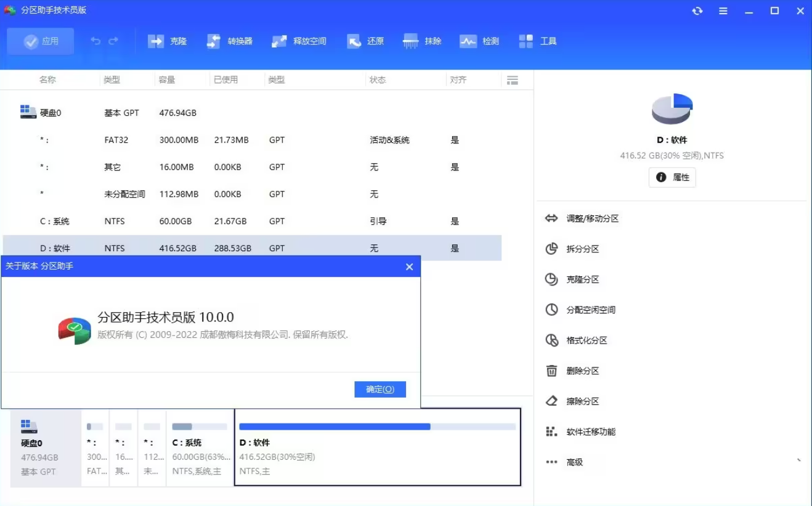
Task: Click the D: 软件 usage bar in the disk map
Action: (x=377, y=427)
